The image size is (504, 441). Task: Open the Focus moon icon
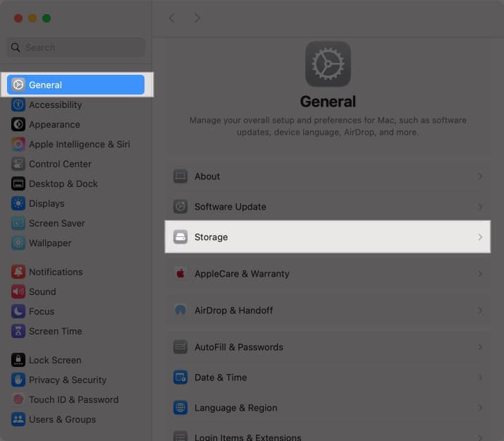click(x=18, y=311)
